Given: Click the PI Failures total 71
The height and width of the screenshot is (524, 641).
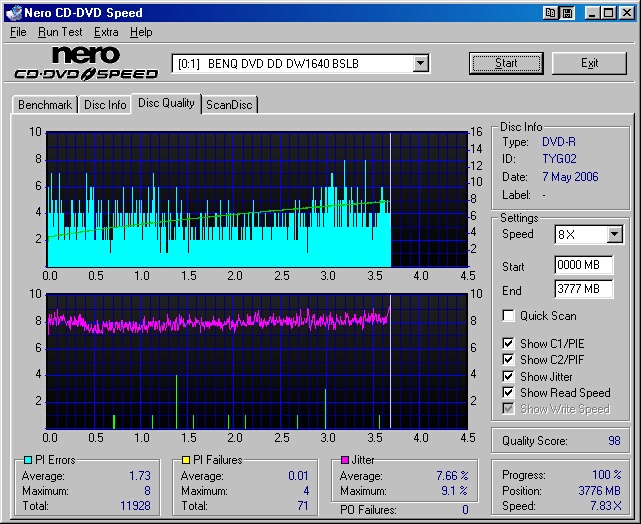Looking at the screenshot, I should (303, 506).
